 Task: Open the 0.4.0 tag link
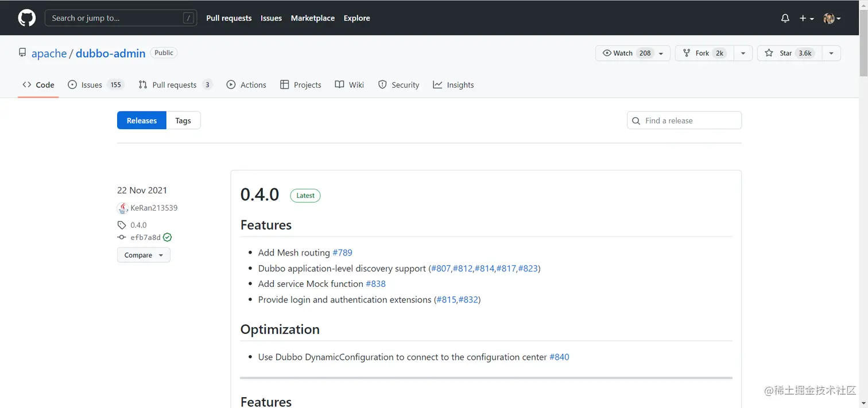point(138,225)
